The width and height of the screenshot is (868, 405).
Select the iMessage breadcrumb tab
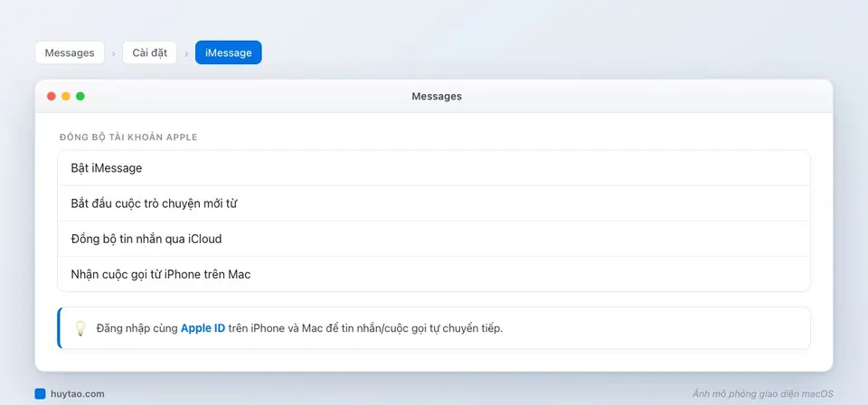[x=228, y=53]
